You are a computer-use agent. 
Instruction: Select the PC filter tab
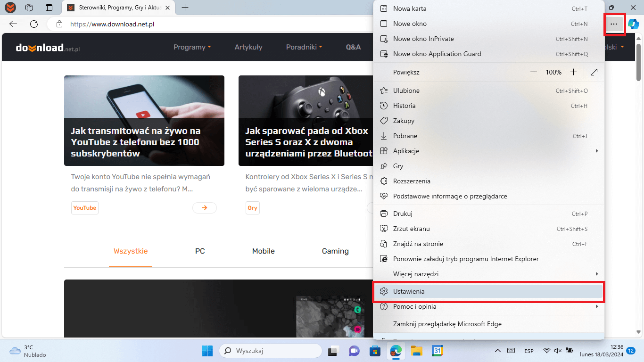coord(200,251)
